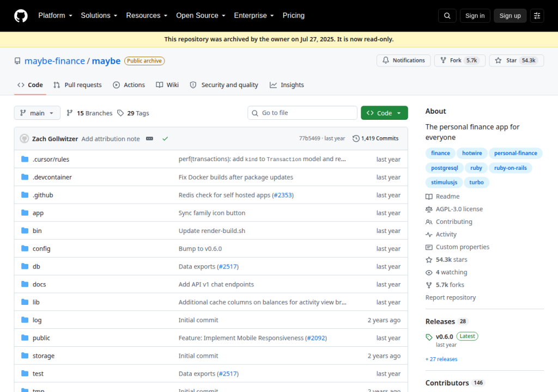This screenshot has width=558, height=392.
Task: Click the GitHub Octocat logo
Action: click(x=21, y=16)
